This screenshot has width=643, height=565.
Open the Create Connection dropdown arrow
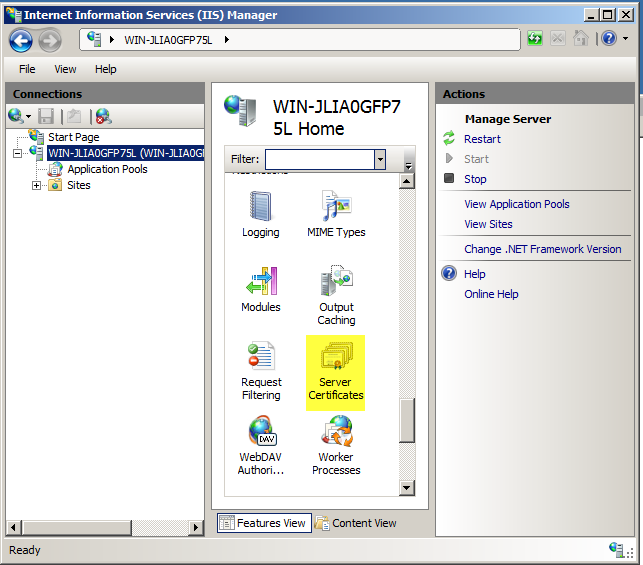tap(28, 116)
